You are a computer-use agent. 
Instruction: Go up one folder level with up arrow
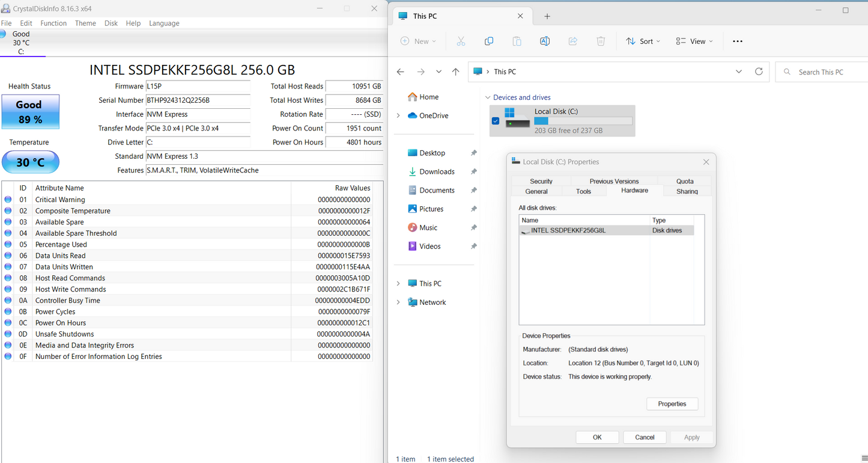click(x=455, y=72)
